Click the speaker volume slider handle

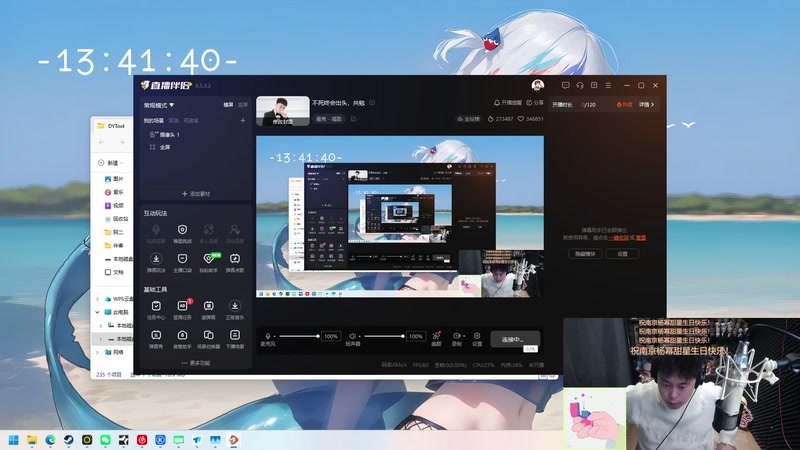403,336
